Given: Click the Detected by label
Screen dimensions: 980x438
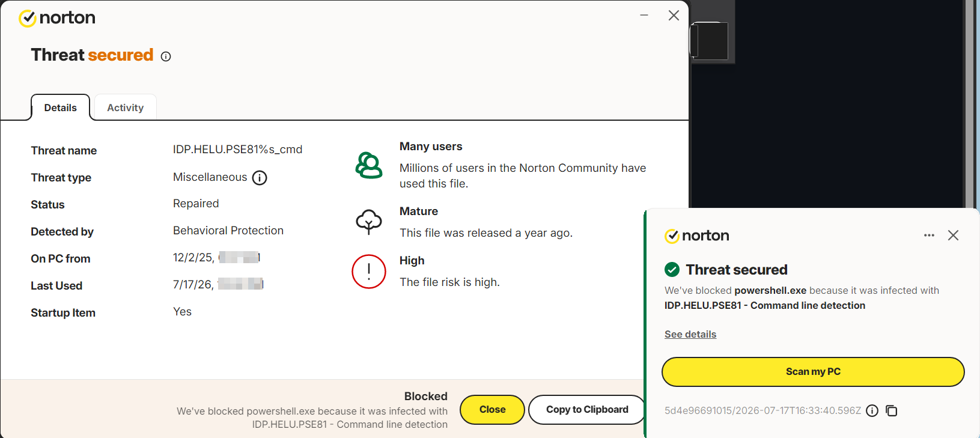Looking at the screenshot, I should (62, 232).
